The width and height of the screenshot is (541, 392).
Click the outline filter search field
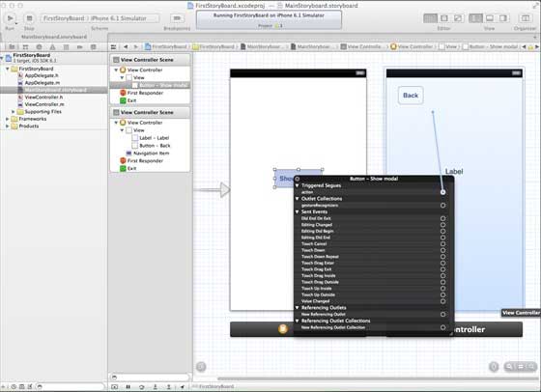tap(151, 377)
